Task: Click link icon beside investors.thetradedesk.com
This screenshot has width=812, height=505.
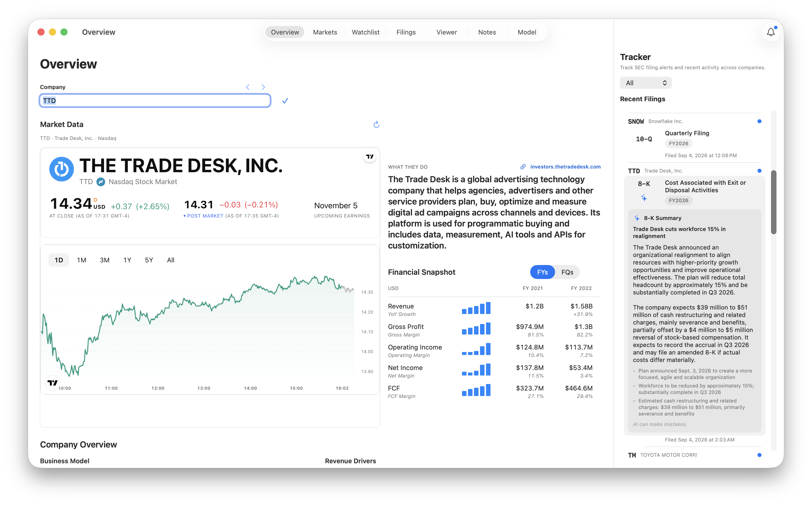Action: (x=523, y=167)
